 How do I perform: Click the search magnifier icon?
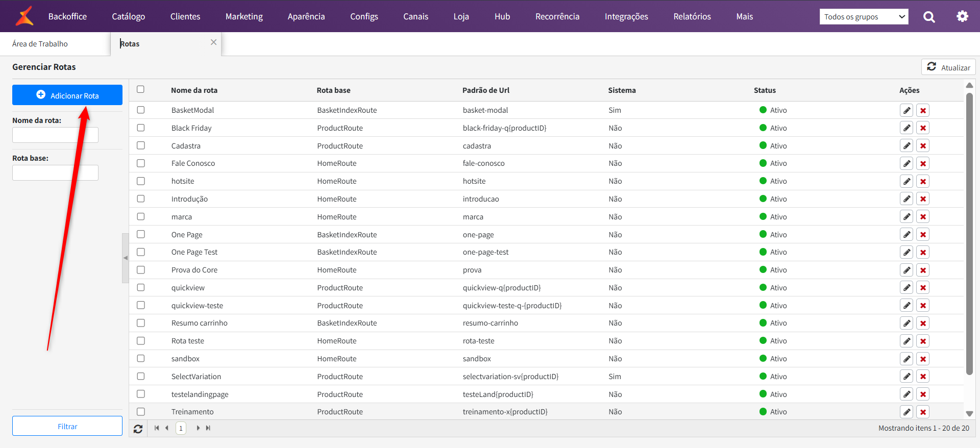pyautogui.click(x=929, y=17)
